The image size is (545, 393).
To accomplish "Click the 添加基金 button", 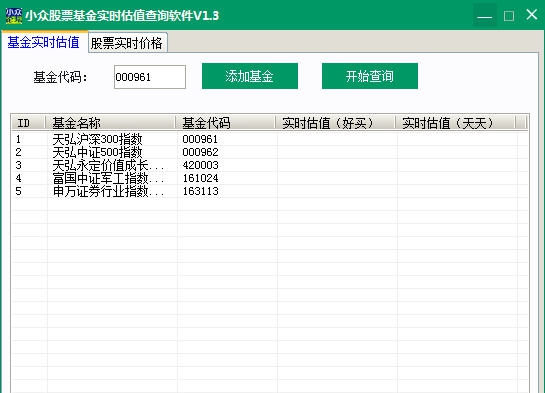I will point(250,76).
